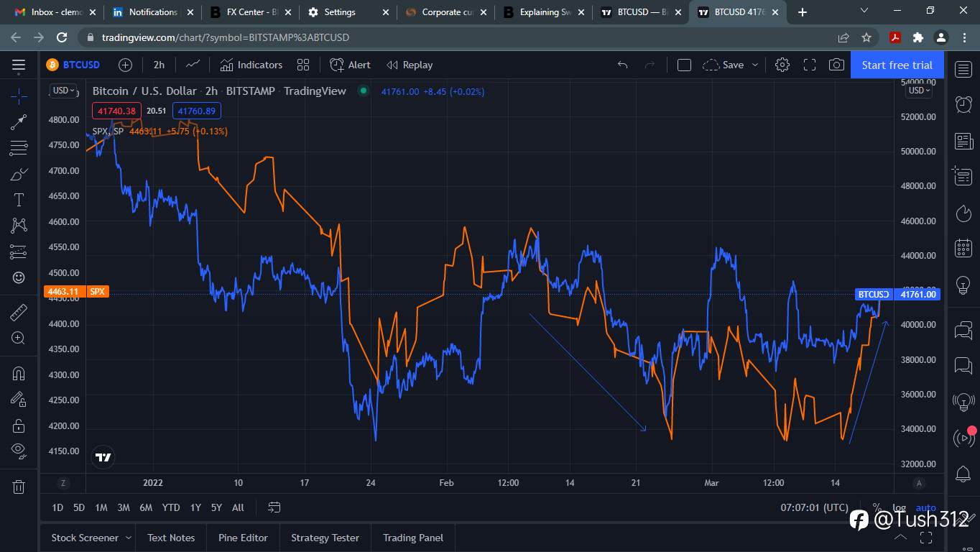
Task: Toggle stay in drawing mode
Action: click(x=19, y=399)
